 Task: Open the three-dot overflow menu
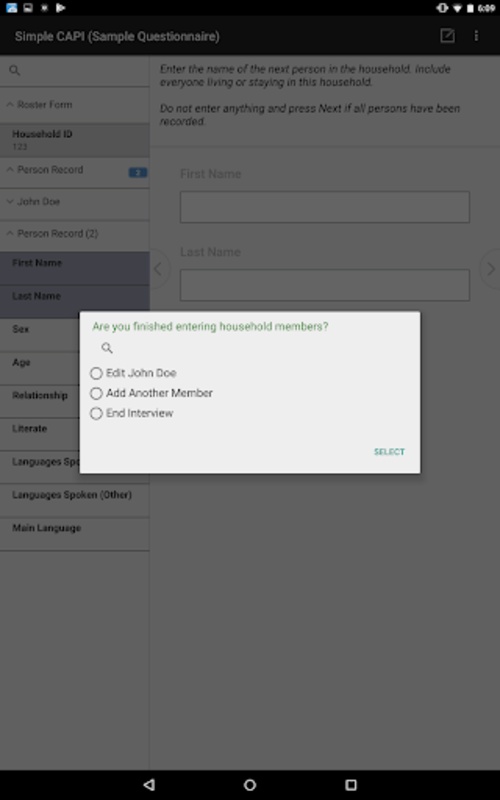coord(476,36)
